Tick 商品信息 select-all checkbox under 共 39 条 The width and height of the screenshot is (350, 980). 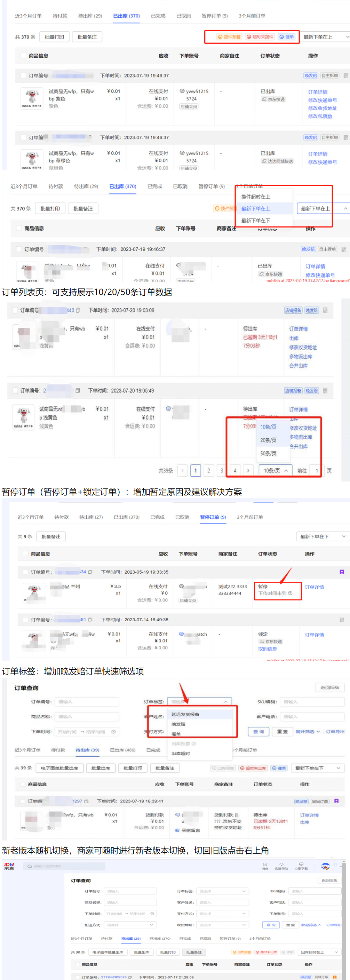tap(23, 784)
